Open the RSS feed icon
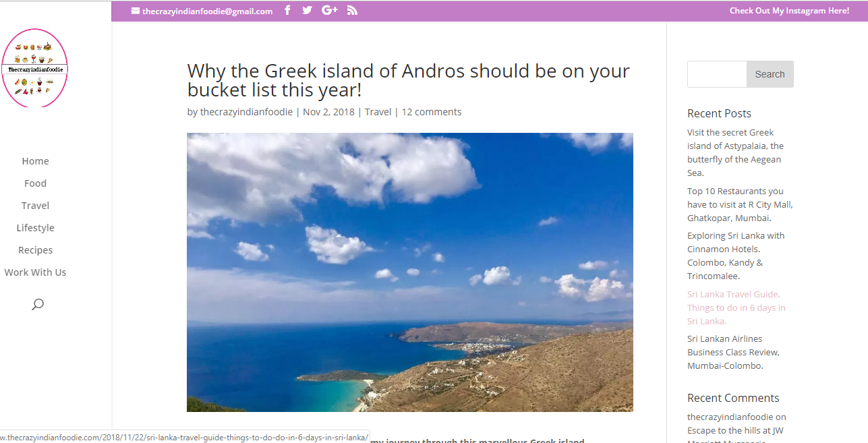 pyautogui.click(x=352, y=10)
